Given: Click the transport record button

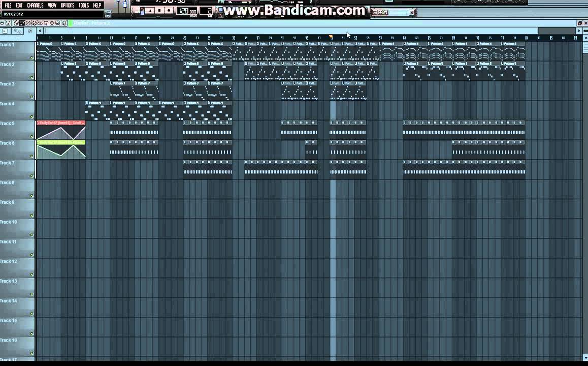Looking at the screenshot, I should (x=169, y=11).
